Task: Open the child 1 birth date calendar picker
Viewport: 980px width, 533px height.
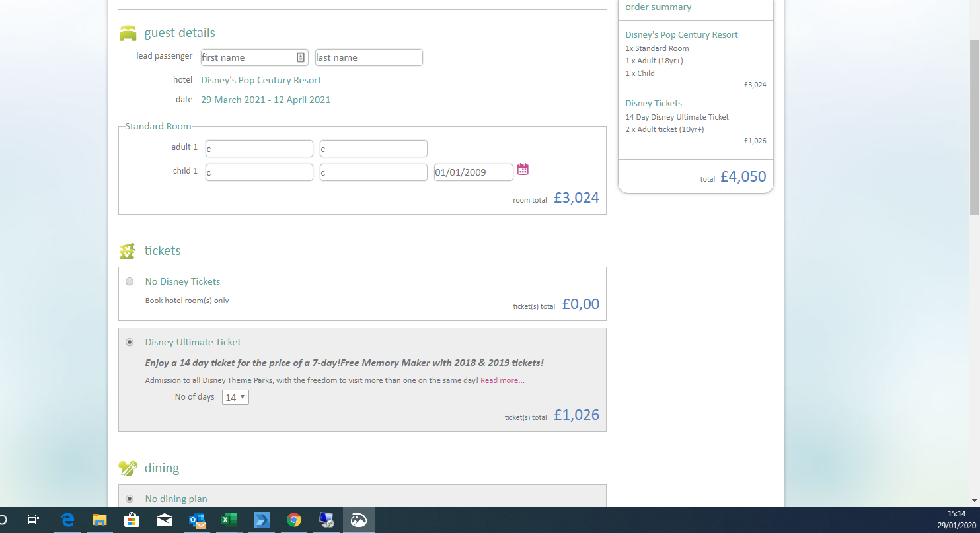Action: 523,170
